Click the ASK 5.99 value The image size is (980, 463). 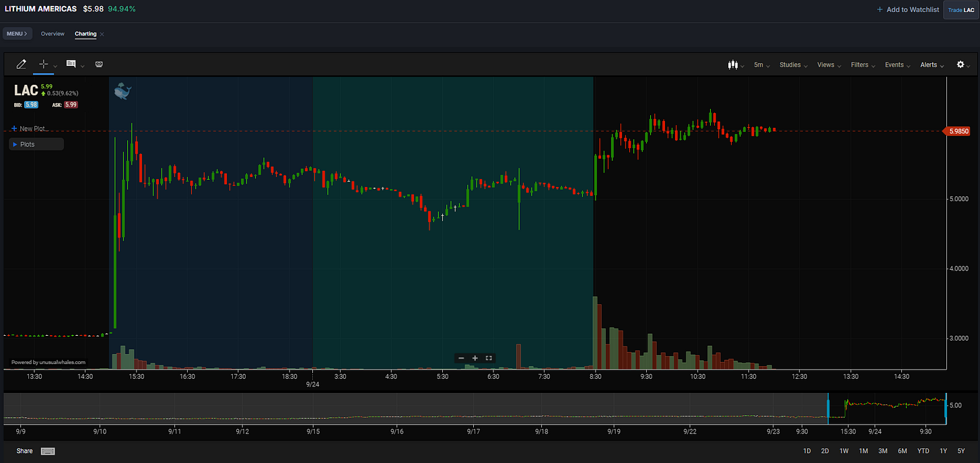pyautogui.click(x=71, y=105)
